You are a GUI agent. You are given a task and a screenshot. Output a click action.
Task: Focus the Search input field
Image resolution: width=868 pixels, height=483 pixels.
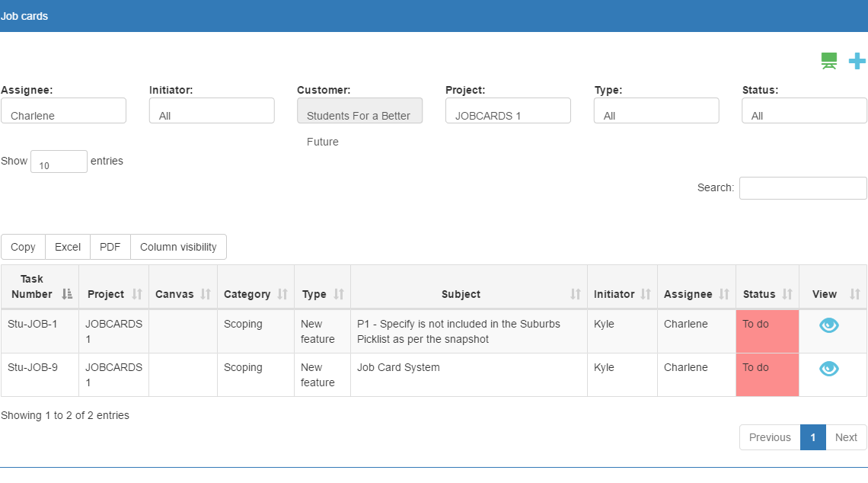point(803,188)
